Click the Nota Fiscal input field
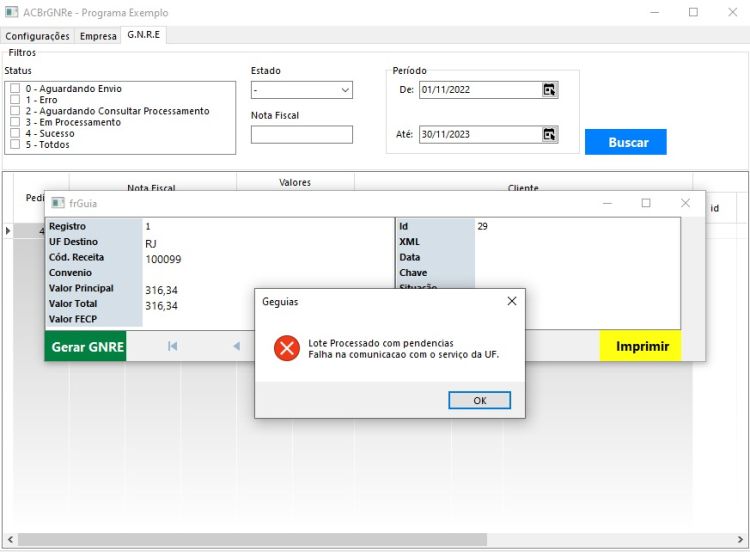This screenshot has height=552, width=750. click(302, 134)
